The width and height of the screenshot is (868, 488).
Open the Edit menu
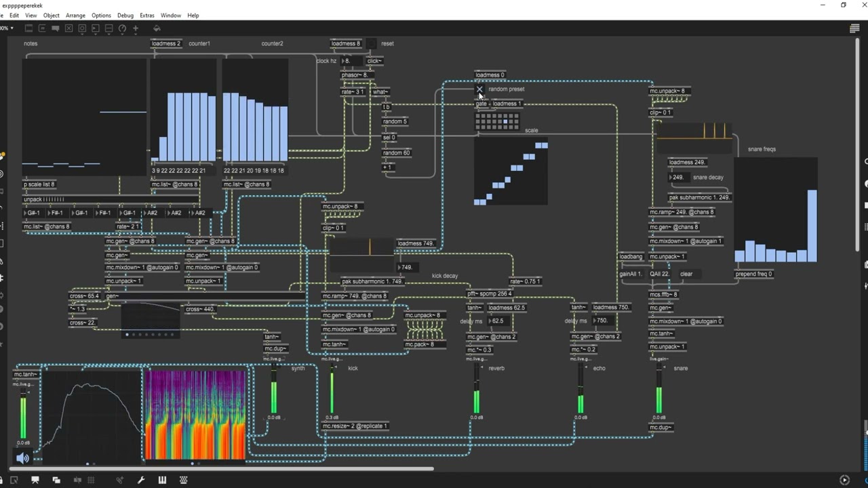pos(14,15)
